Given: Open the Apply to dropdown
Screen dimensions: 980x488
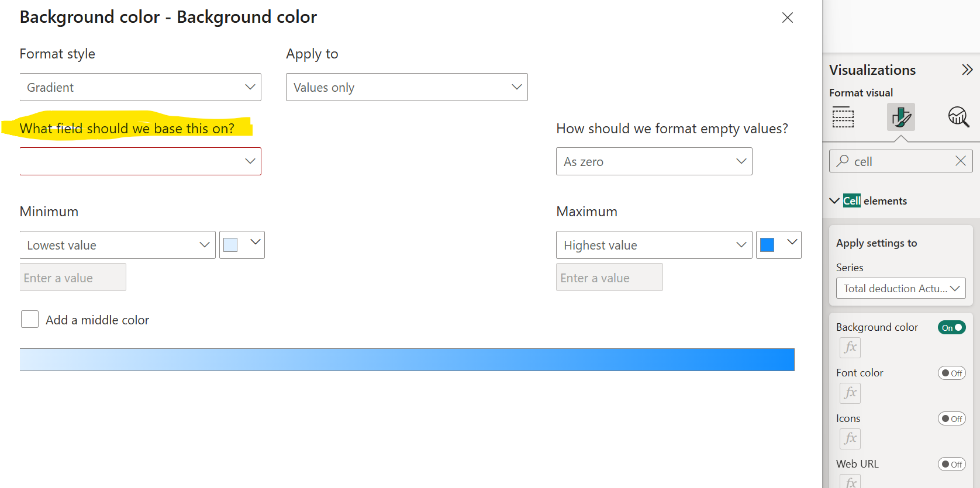Looking at the screenshot, I should tap(407, 87).
